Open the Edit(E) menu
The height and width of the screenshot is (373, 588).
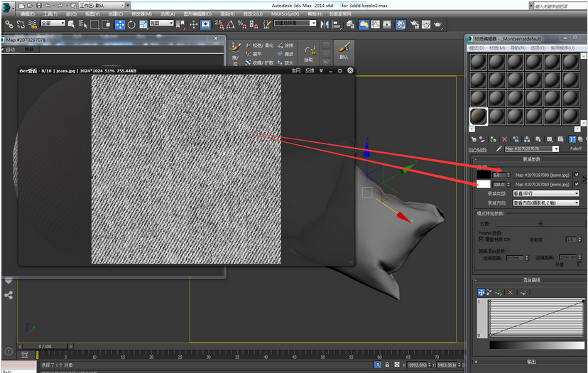pyautogui.click(x=28, y=14)
